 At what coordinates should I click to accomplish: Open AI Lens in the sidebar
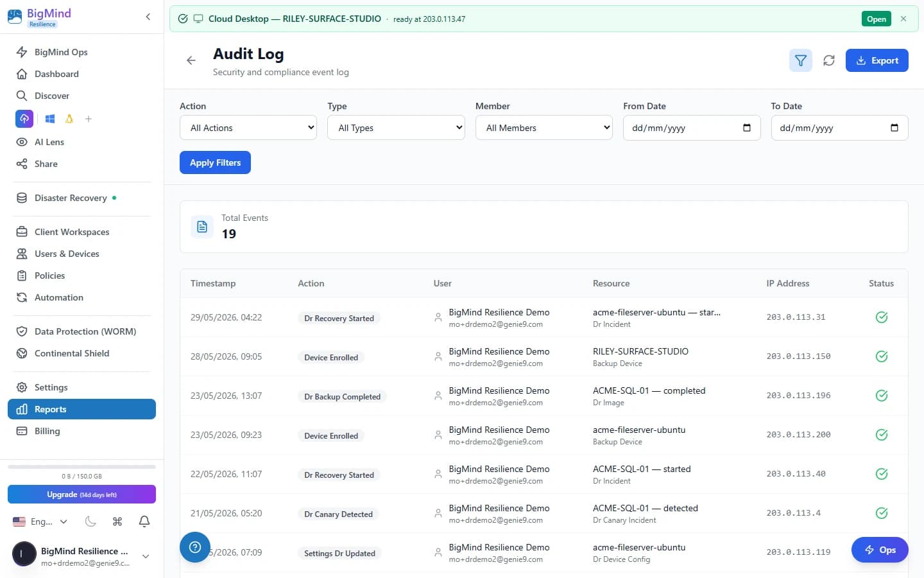point(81,142)
